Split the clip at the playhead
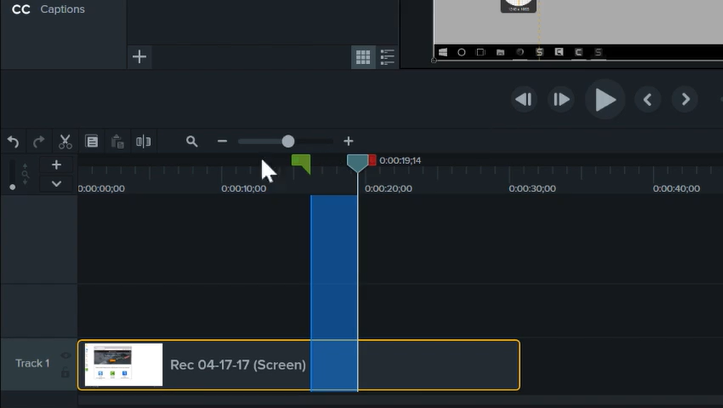The height and width of the screenshot is (408, 723). pyautogui.click(x=143, y=142)
